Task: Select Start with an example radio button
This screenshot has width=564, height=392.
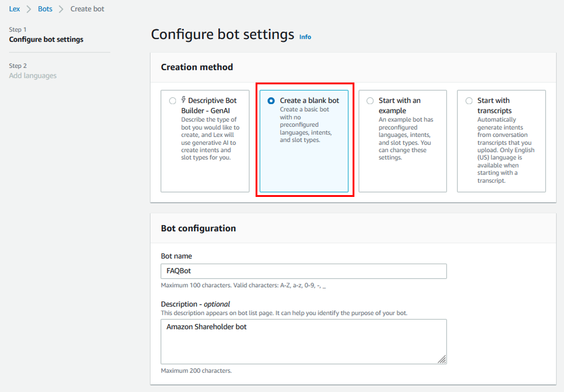Action: pos(370,101)
